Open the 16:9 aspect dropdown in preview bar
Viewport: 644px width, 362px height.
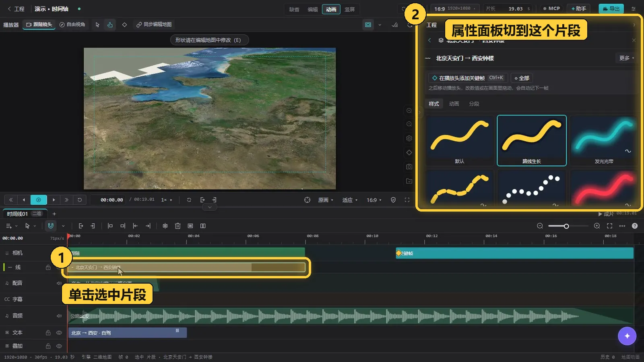(x=374, y=200)
